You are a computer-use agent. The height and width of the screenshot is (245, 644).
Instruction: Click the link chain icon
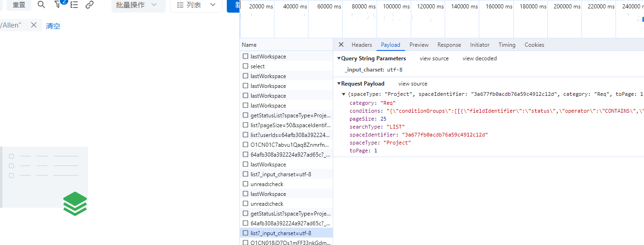pyautogui.click(x=90, y=5)
